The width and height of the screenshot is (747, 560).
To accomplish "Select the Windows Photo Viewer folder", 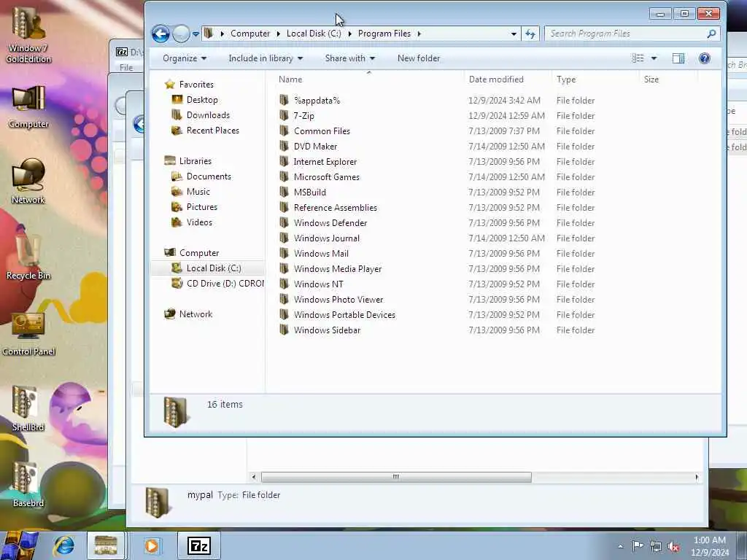I will [x=338, y=299].
